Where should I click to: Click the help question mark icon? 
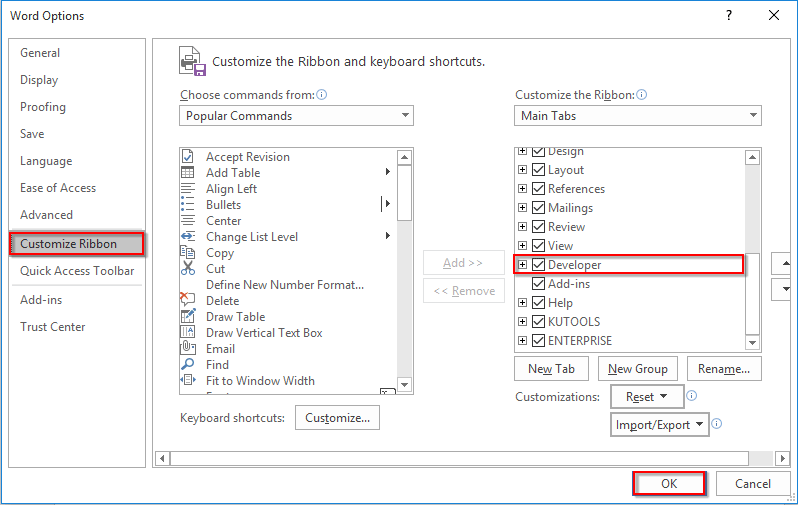(729, 15)
